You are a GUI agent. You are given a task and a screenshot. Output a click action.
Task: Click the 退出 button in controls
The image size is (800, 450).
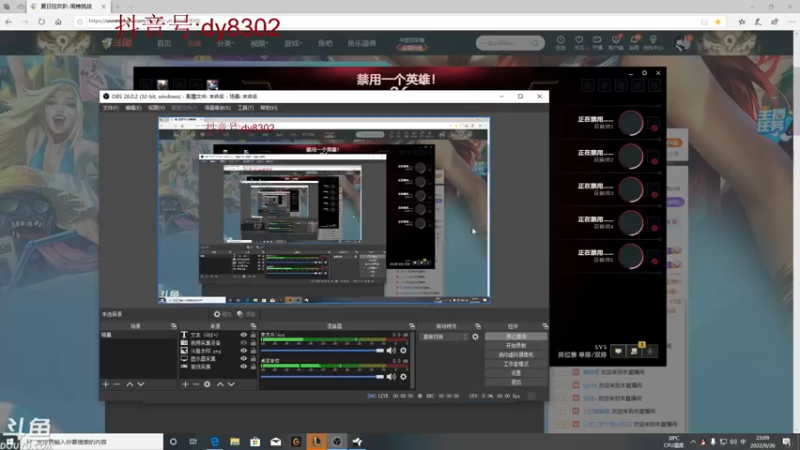(x=516, y=382)
